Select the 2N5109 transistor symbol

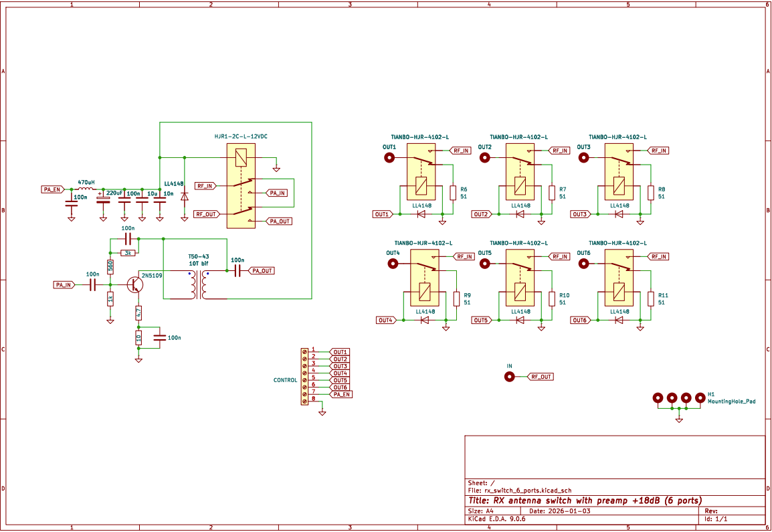135,284
